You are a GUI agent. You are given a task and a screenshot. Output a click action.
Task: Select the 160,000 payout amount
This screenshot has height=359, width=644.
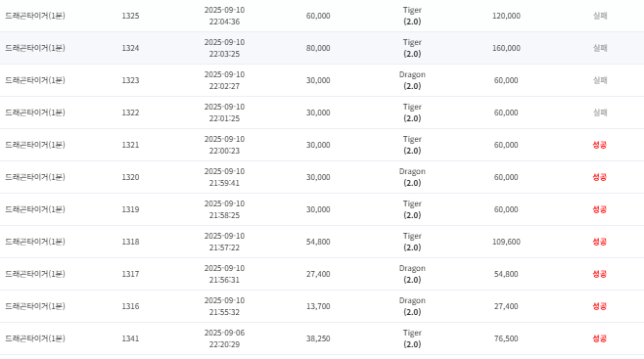506,48
